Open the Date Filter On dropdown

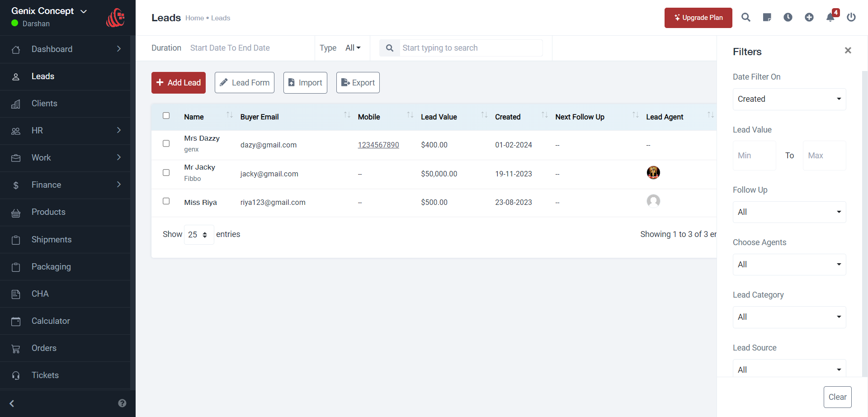click(789, 99)
